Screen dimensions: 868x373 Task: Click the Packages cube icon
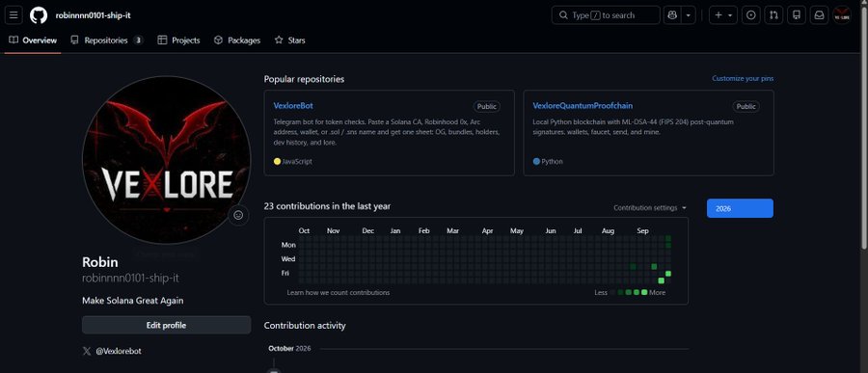219,40
